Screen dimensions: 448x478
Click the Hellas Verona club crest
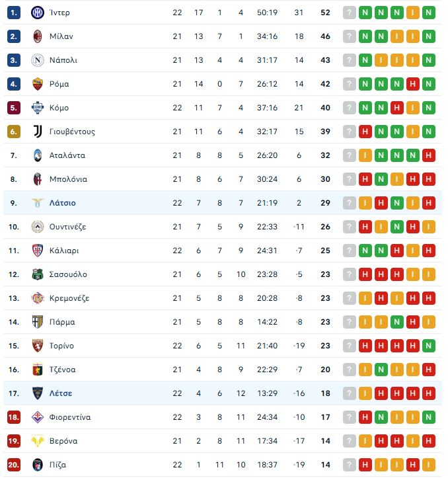coord(37,441)
